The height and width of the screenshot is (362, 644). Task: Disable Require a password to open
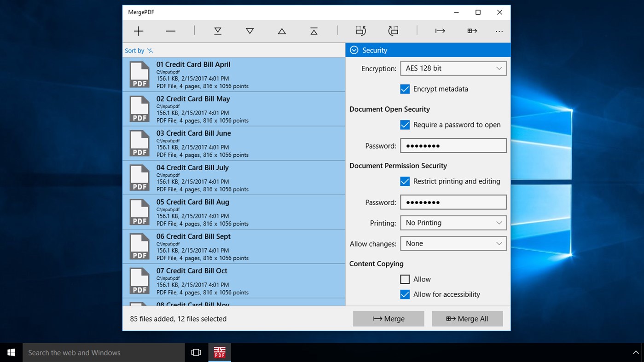405,125
